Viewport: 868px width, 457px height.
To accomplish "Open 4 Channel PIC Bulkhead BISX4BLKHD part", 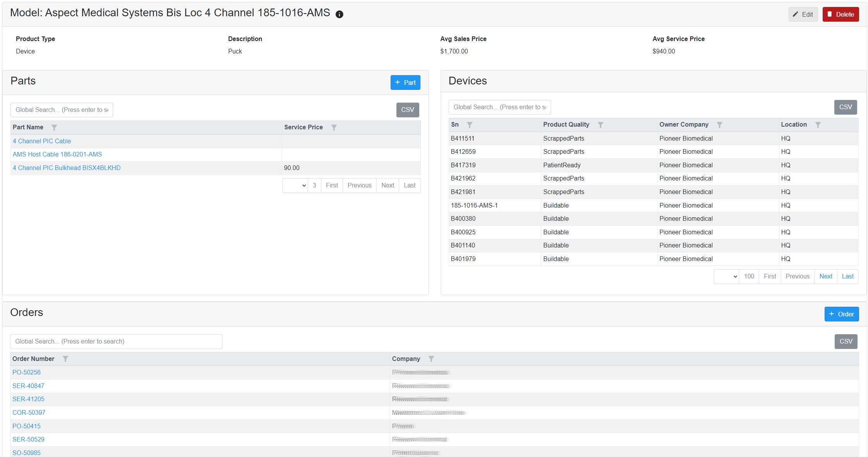I will click(67, 168).
